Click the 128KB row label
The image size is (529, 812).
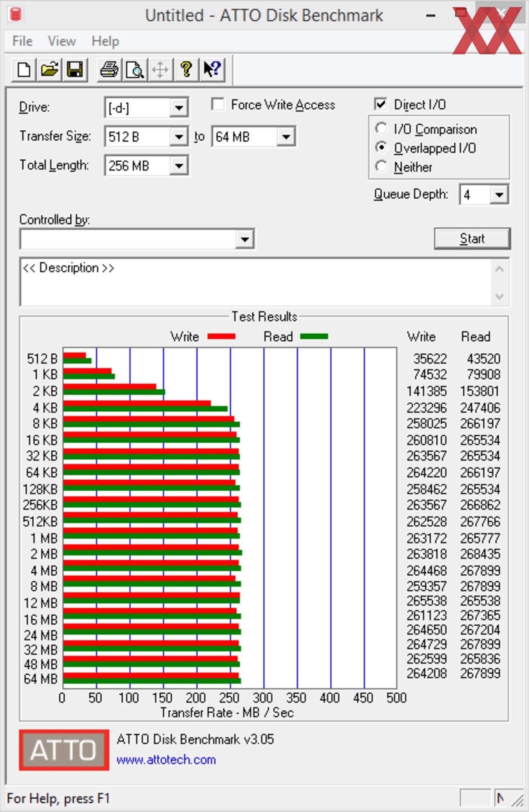tap(40, 489)
